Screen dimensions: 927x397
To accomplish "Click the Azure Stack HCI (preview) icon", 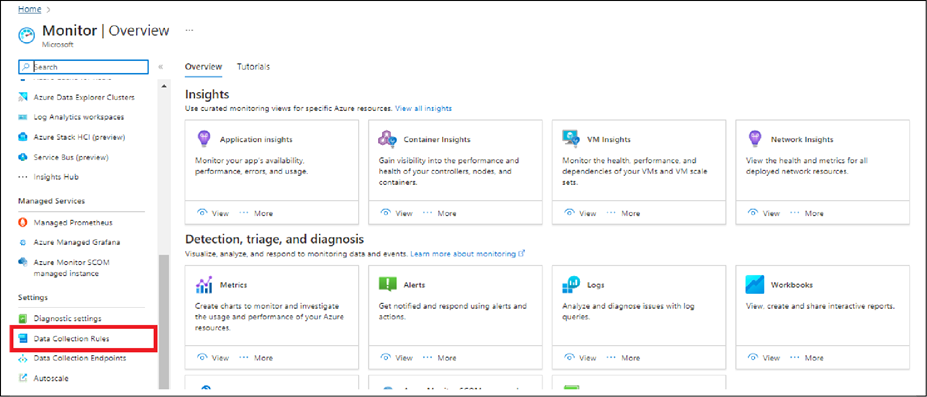I will point(23,137).
